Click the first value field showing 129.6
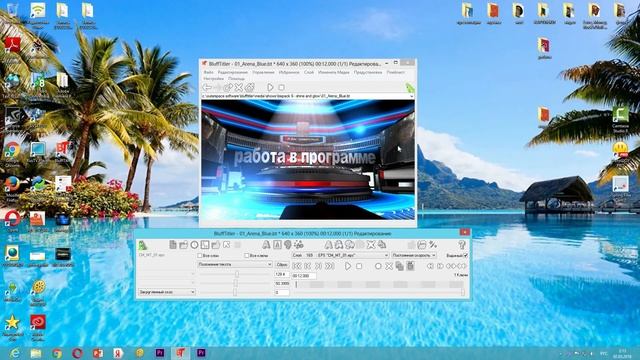This screenshot has width=640, height=360. click(x=282, y=274)
